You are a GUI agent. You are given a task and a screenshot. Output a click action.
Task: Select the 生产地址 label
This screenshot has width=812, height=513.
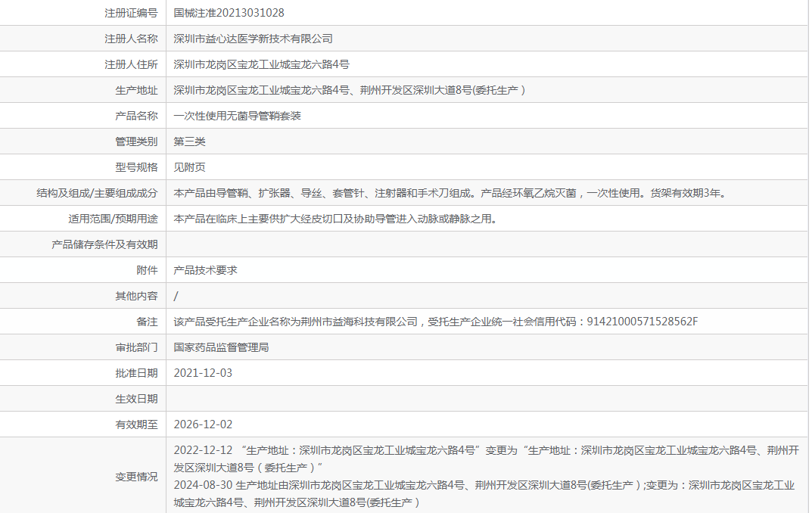pyautogui.click(x=136, y=90)
